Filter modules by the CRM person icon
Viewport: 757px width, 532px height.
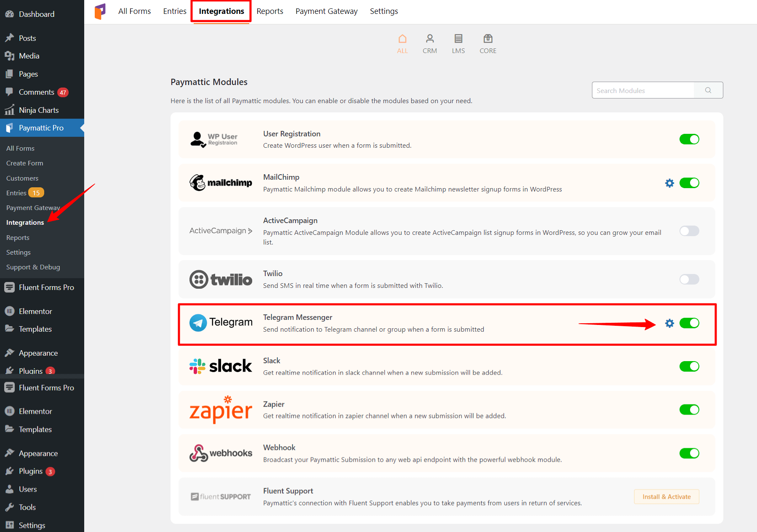click(x=430, y=44)
